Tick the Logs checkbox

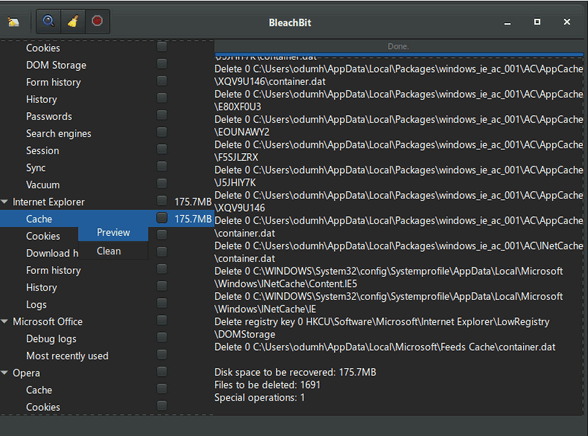coord(162,303)
